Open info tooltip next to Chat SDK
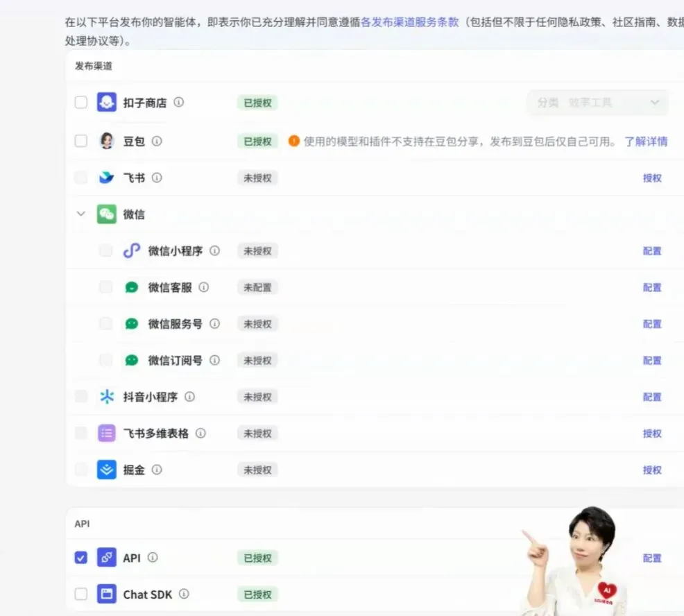 click(184, 594)
